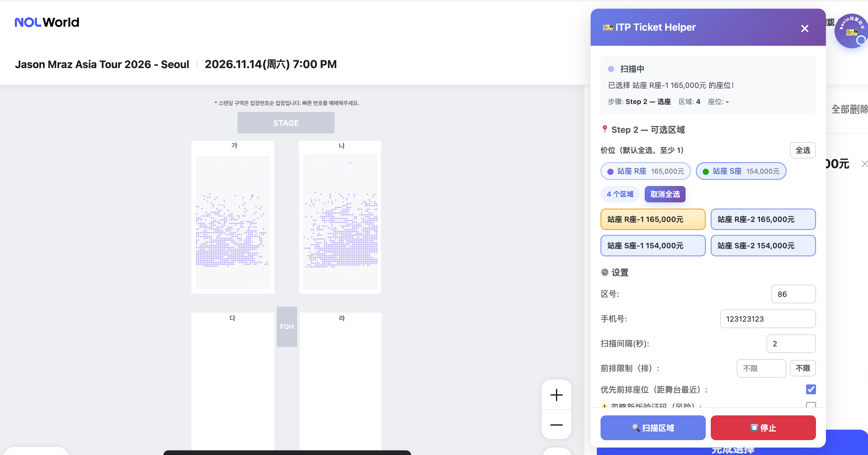Click the pin icon beside Step 2

pyautogui.click(x=605, y=129)
